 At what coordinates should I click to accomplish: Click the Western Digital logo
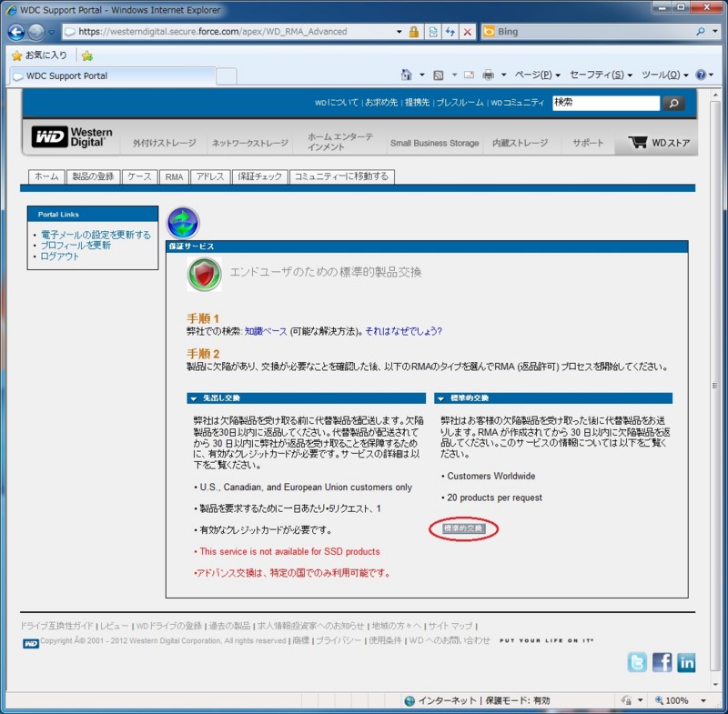[72, 136]
